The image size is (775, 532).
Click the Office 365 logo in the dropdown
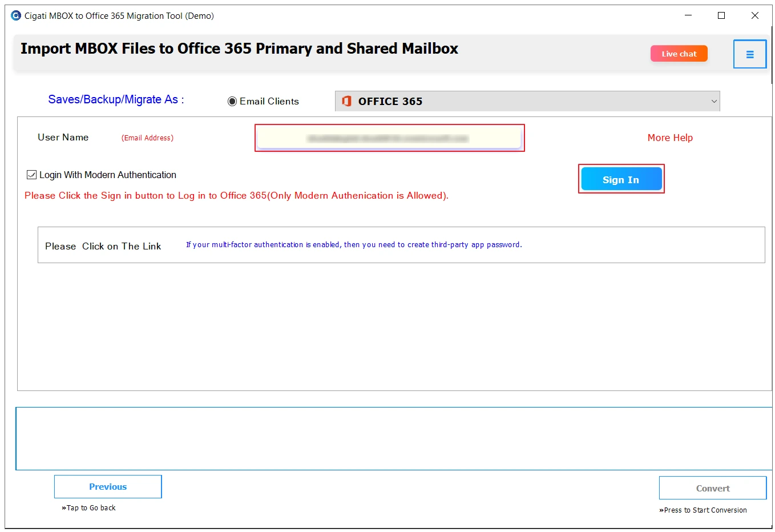pos(346,101)
